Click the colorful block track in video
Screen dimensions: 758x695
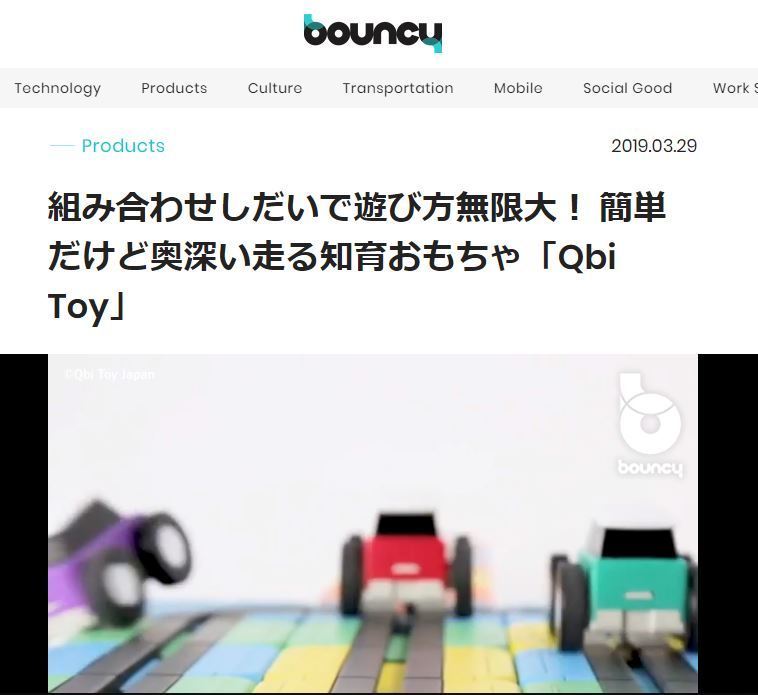point(373,650)
